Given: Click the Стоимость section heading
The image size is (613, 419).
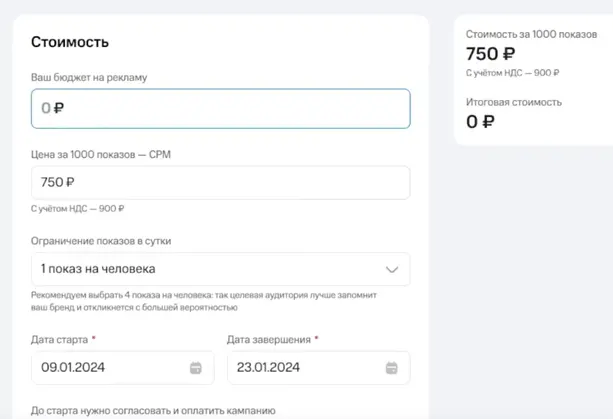Looking at the screenshot, I should click(x=70, y=42).
